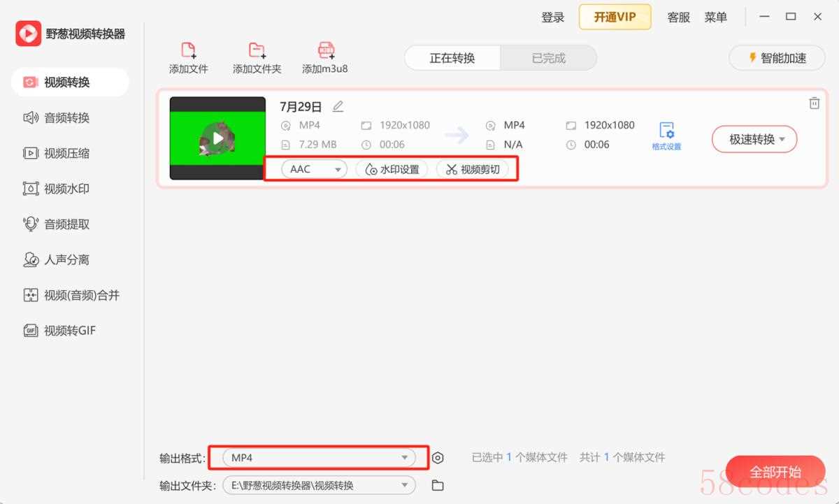Click the pencil icon to rename 7月29日
The height and width of the screenshot is (504, 839).
[x=338, y=106]
